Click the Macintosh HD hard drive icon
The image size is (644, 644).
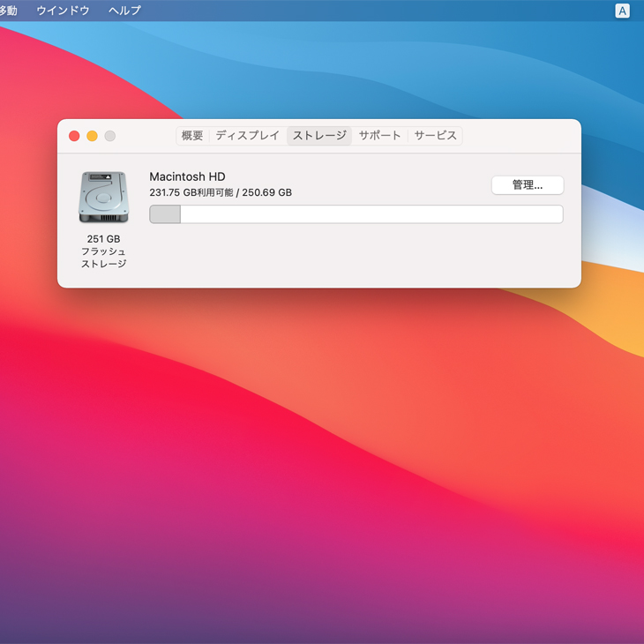click(103, 197)
